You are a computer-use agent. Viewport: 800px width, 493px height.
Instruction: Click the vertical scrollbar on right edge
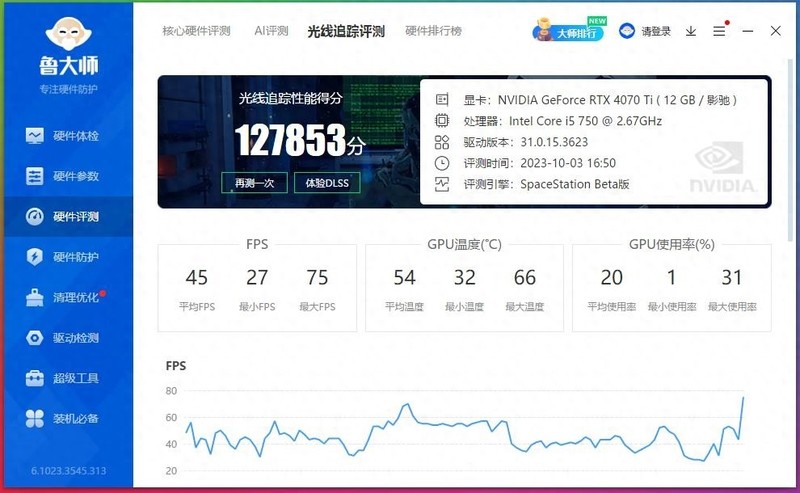(x=790, y=151)
